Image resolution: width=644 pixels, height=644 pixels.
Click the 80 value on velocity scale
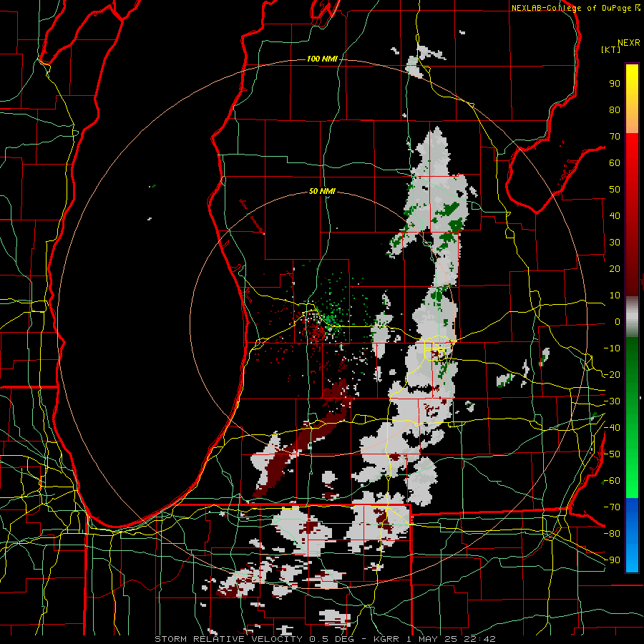click(615, 110)
